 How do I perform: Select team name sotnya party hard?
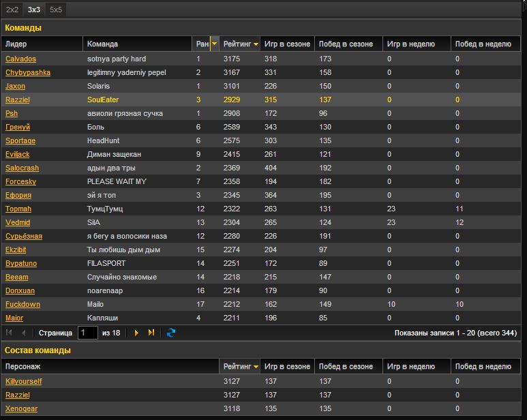coord(117,59)
